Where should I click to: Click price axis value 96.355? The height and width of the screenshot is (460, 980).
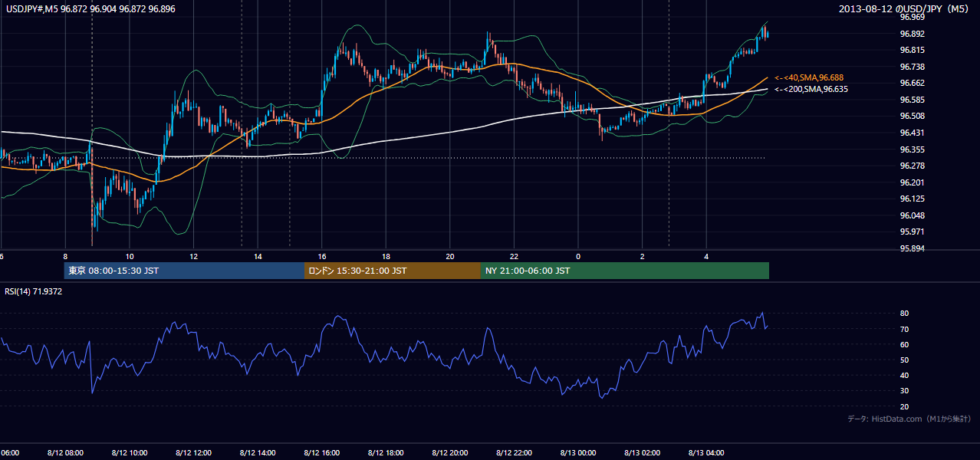[x=913, y=149]
